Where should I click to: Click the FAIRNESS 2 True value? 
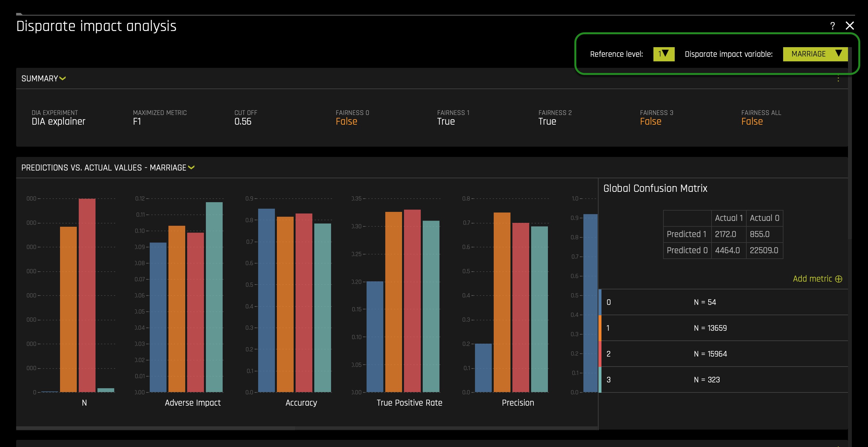coord(547,121)
